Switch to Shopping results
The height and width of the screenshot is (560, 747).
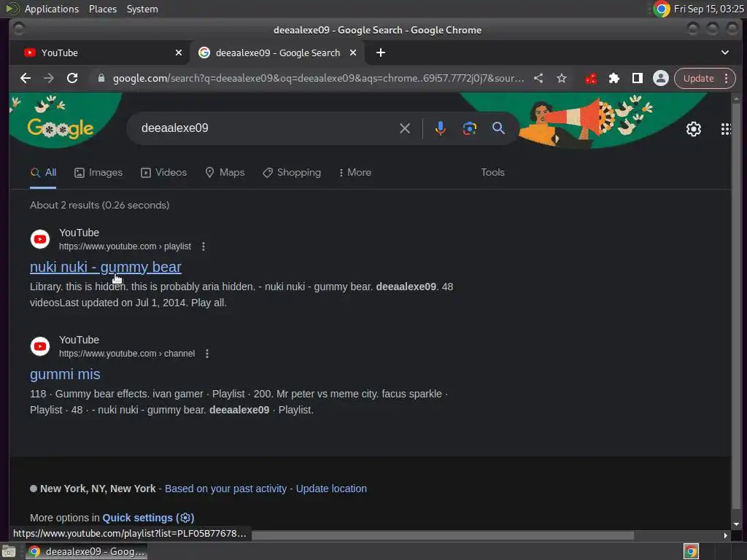[292, 172]
